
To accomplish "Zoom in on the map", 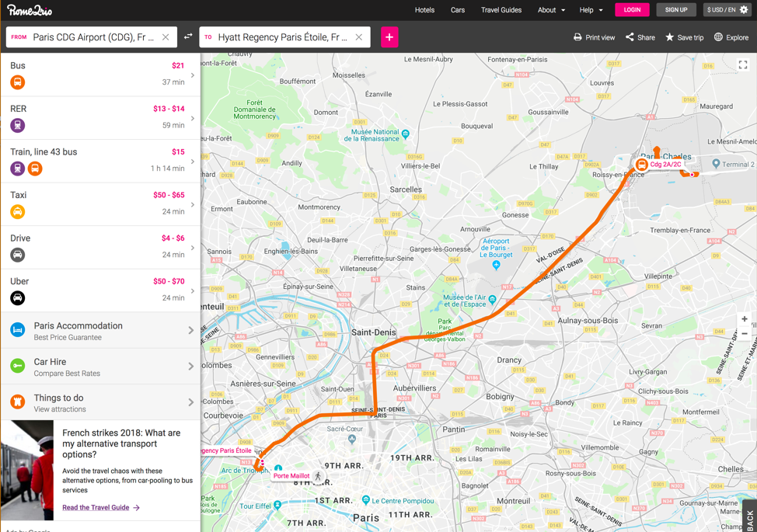I will pos(744,319).
